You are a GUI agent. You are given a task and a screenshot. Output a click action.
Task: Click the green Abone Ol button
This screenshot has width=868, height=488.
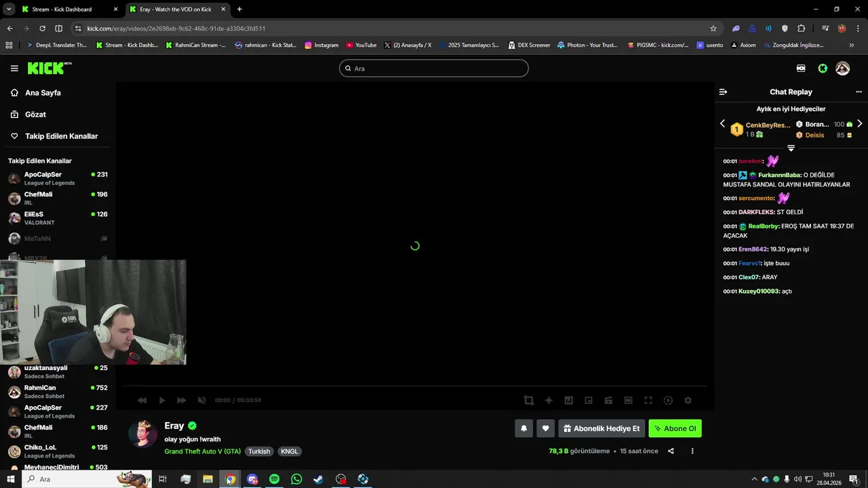(675, 428)
